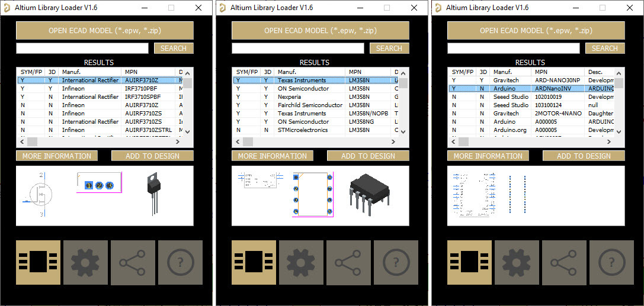Screen dimensions: 644x306
Task: Select the LM358NG row
Action: pyautogui.click(x=315, y=122)
